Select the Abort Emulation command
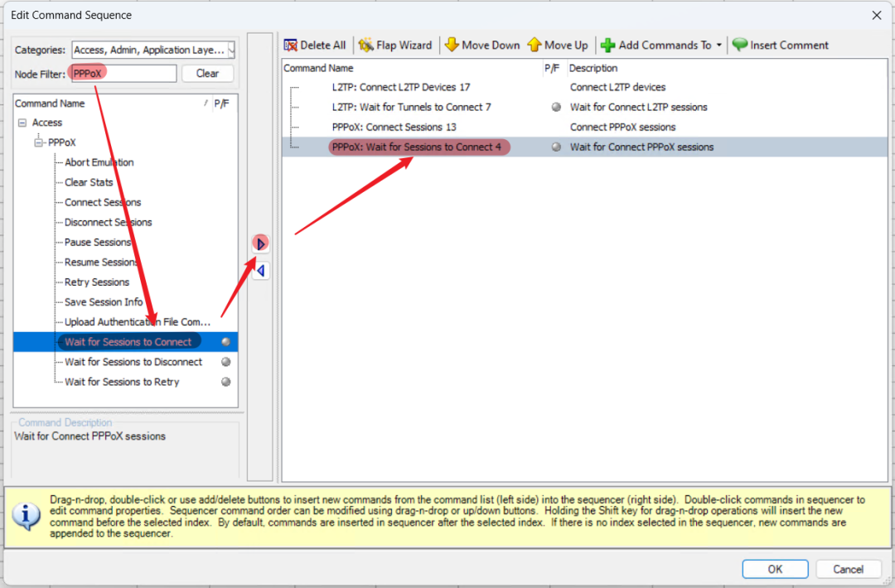The width and height of the screenshot is (895, 588). pos(99,162)
